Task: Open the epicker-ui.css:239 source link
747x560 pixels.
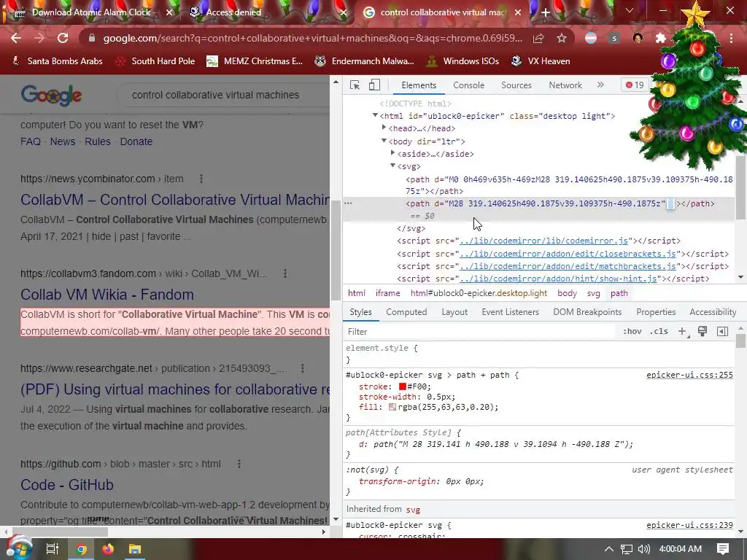Action: (x=689, y=525)
